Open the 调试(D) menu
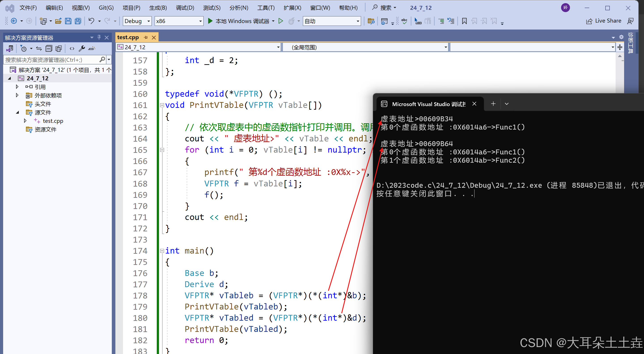 coord(185,8)
